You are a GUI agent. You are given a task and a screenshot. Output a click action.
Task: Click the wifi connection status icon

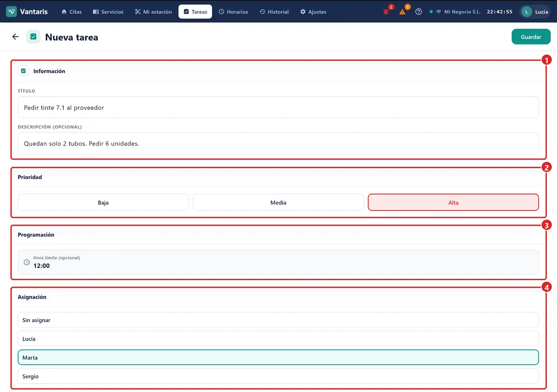coord(439,12)
